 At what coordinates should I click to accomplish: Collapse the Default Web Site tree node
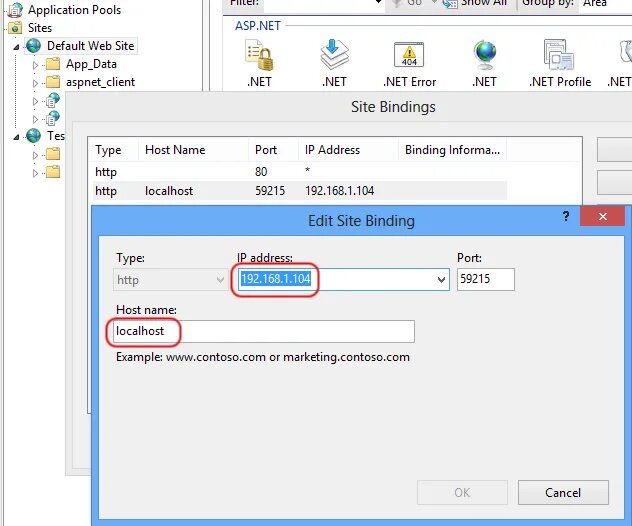point(16,47)
